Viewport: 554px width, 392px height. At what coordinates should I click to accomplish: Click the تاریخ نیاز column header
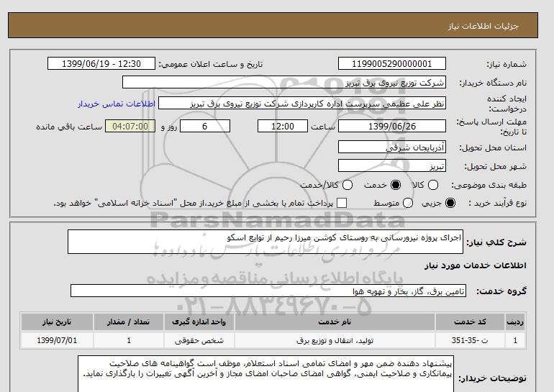(57, 322)
